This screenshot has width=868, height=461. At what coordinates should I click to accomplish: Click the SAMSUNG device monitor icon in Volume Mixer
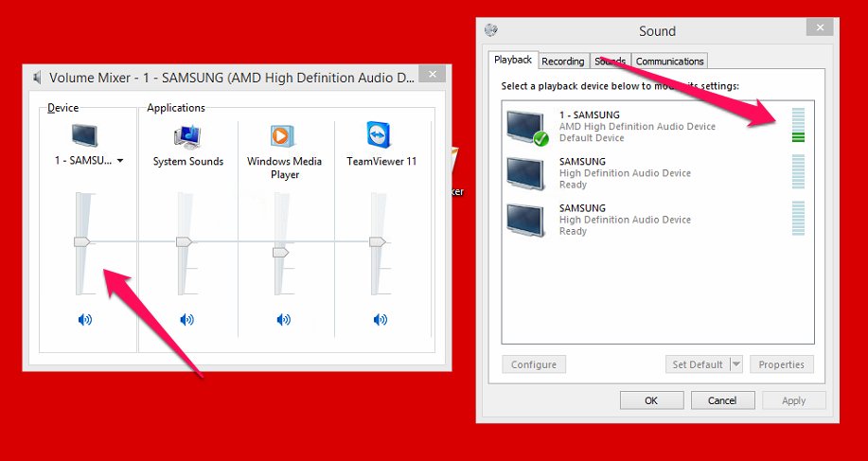click(84, 135)
